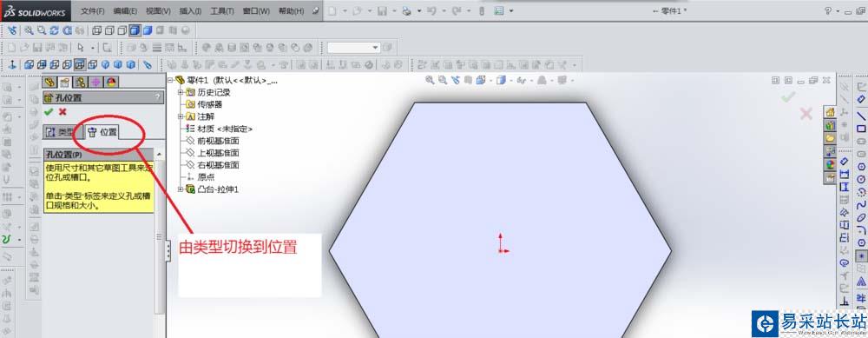Click Zoom to Fit in the viewport toolbar

tap(430, 80)
